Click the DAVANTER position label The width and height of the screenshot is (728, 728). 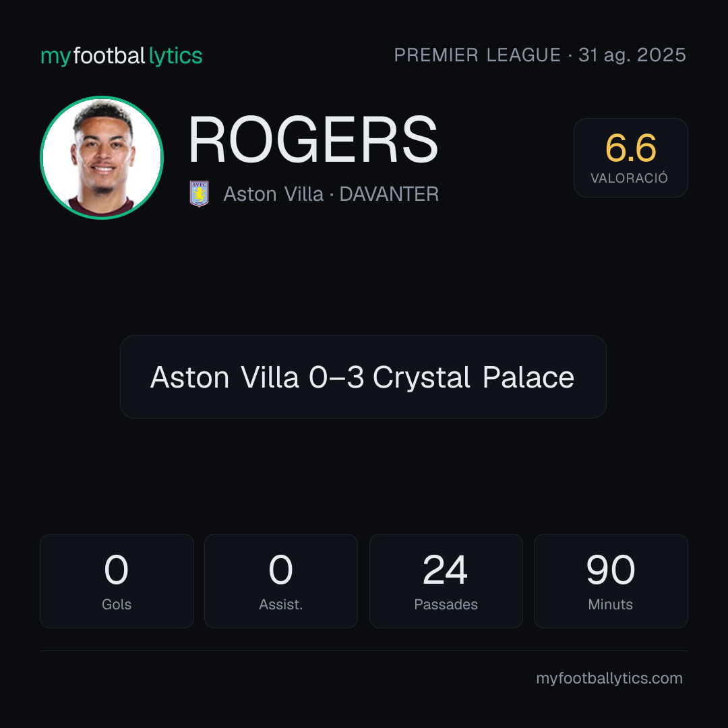(389, 194)
